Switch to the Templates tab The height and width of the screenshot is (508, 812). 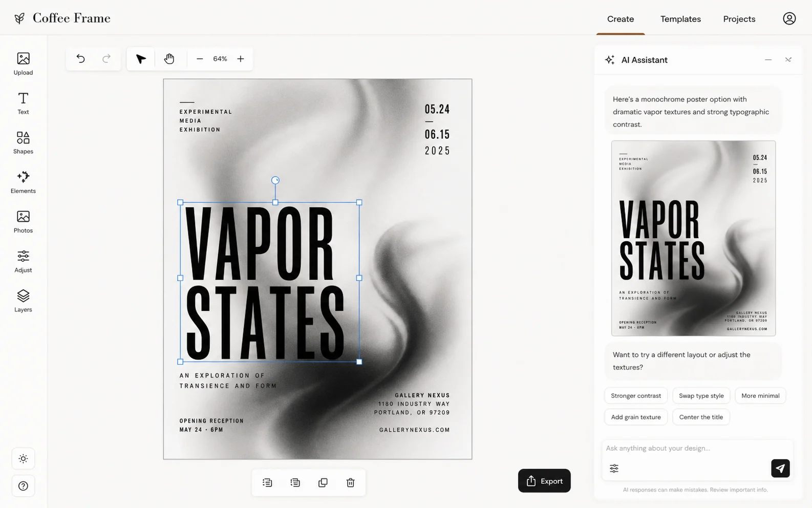pyautogui.click(x=680, y=19)
